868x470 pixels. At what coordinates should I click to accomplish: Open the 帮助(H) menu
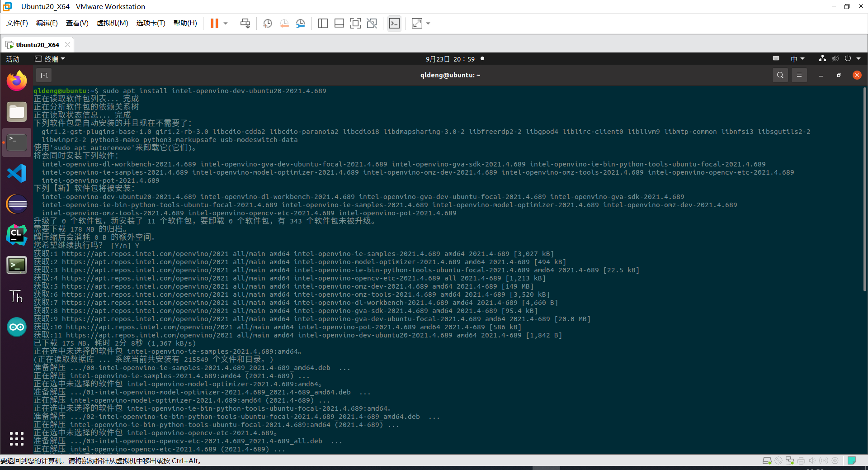click(x=185, y=23)
